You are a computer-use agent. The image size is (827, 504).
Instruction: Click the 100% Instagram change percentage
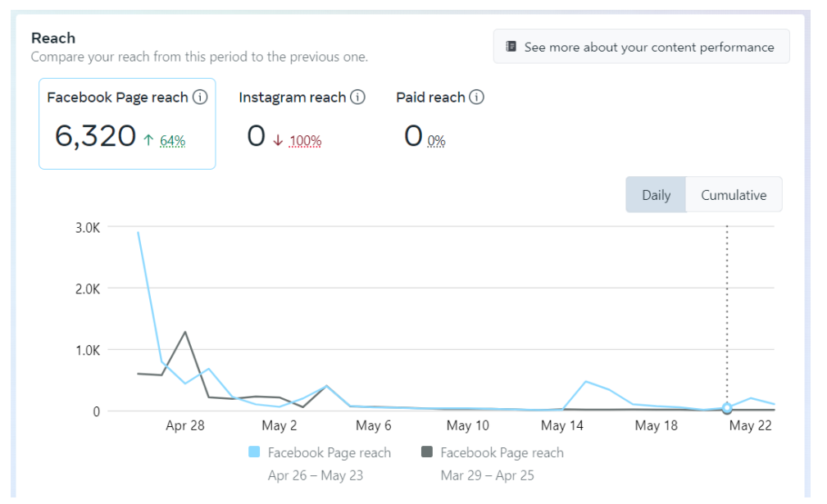coord(306,141)
